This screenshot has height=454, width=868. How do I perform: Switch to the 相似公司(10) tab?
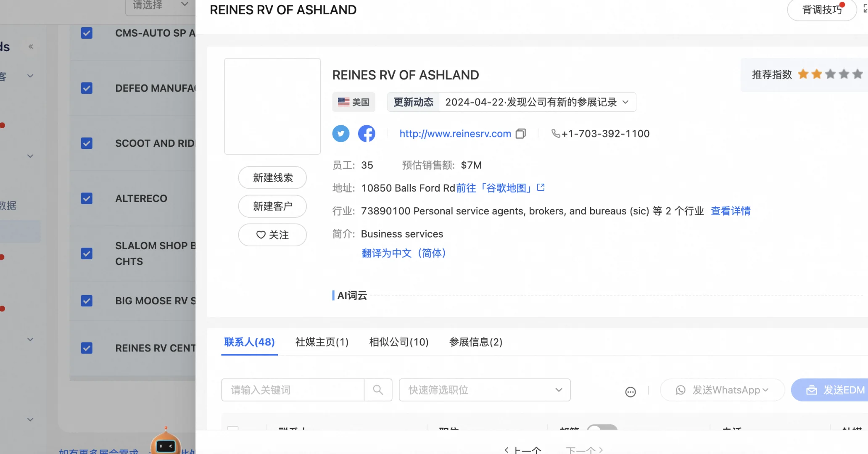click(x=398, y=342)
